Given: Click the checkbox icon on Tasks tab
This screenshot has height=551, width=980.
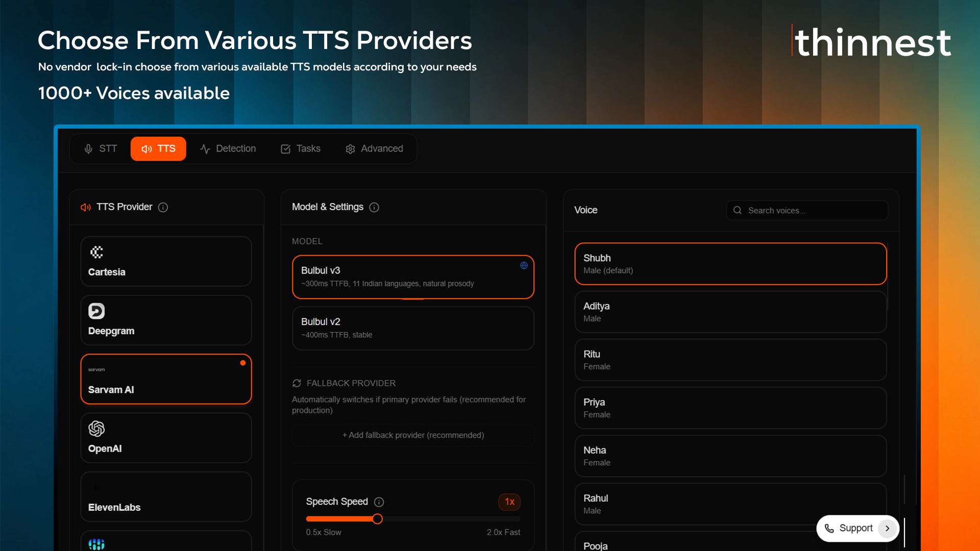Looking at the screenshot, I should pyautogui.click(x=285, y=149).
